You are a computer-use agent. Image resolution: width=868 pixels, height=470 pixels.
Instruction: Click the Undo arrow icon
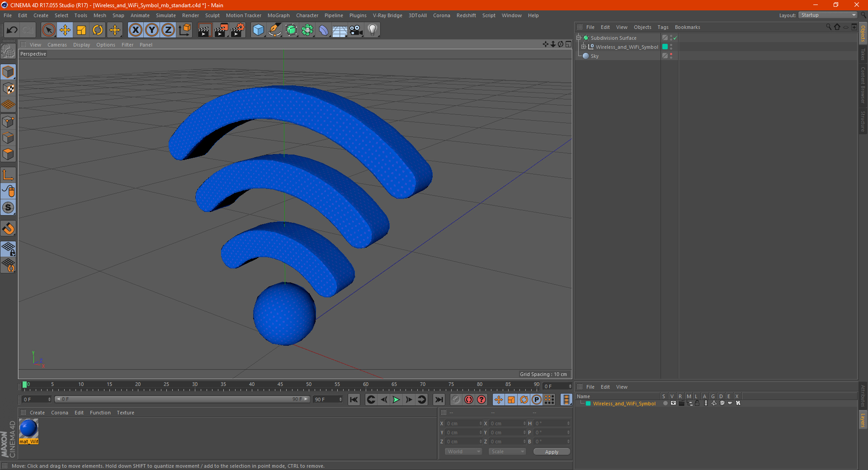[x=12, y=30]
